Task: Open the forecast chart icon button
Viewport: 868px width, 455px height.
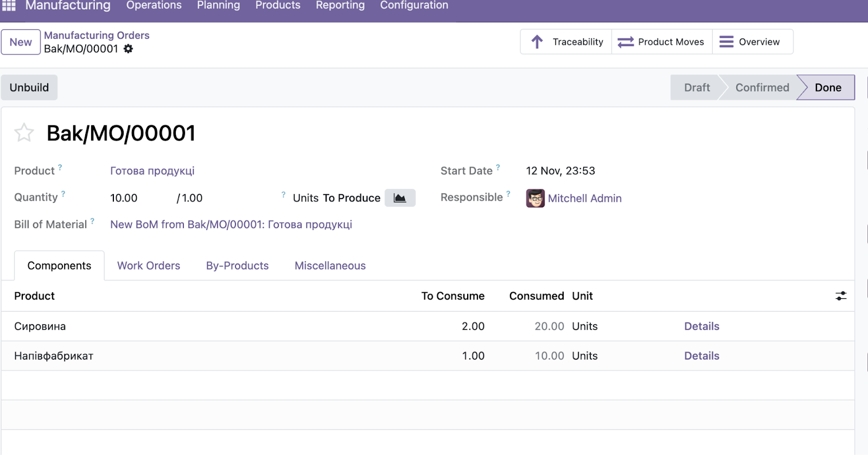Action: tap(400, 198)
